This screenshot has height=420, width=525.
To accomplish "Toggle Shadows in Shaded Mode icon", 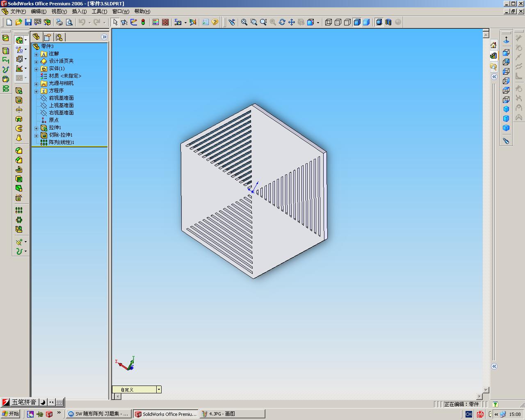I will [x=379, y=22].
